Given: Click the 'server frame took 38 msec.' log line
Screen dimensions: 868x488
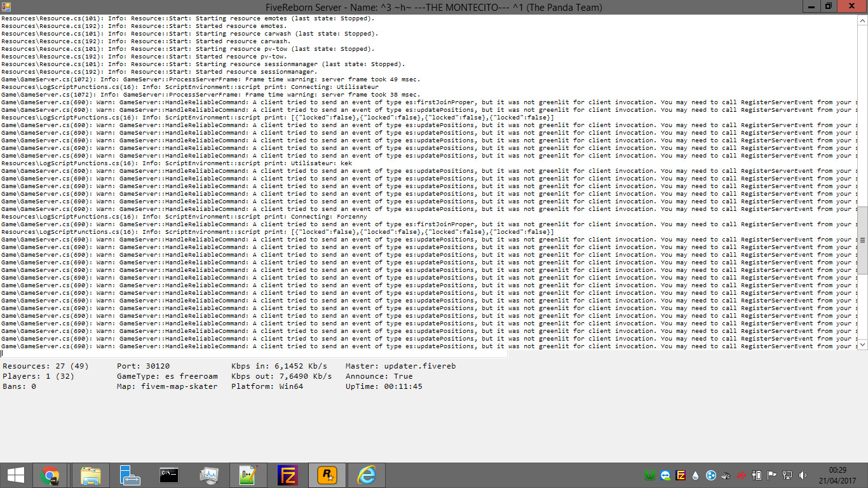Looking at the screenshot, I should tap(211, 95).
